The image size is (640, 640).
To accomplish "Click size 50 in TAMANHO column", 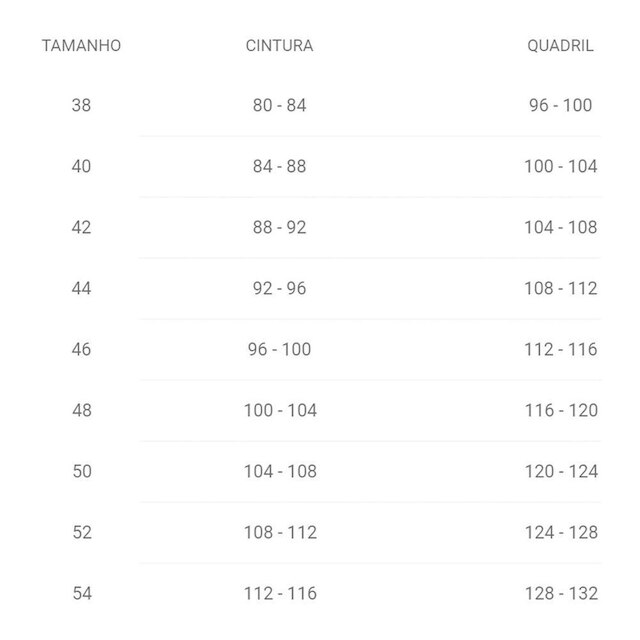I will (82, 471).
